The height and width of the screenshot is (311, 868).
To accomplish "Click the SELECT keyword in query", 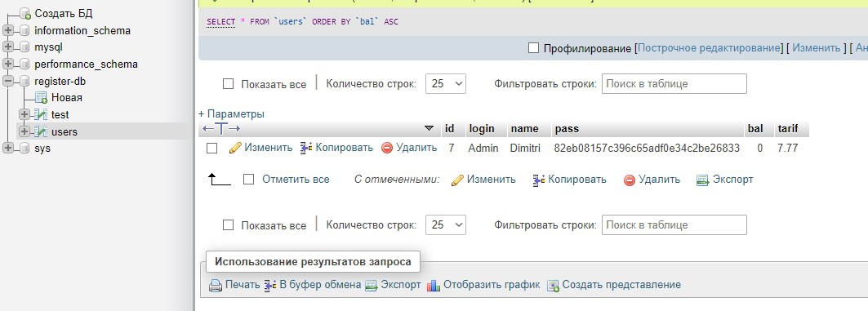I will [x=220, y=21].
